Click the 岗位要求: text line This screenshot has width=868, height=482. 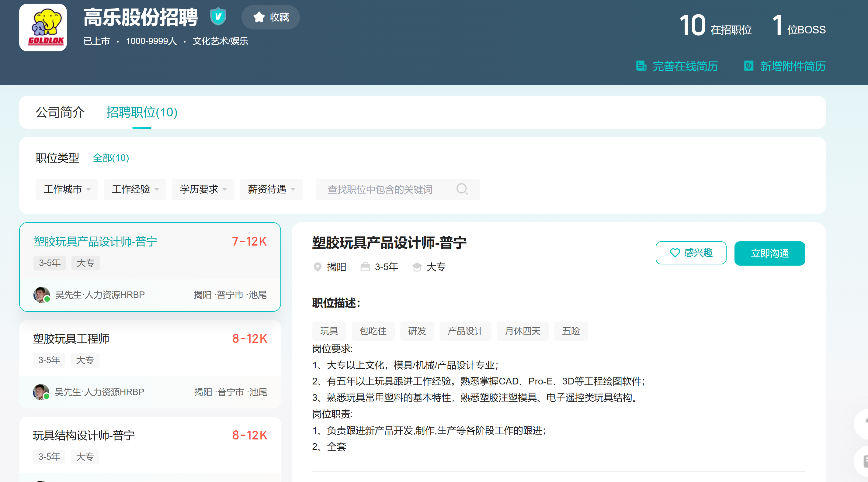[x=333, y=349]
